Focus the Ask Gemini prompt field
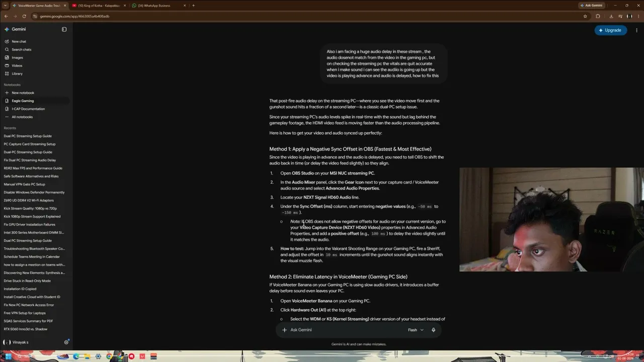 click(347, 330)
